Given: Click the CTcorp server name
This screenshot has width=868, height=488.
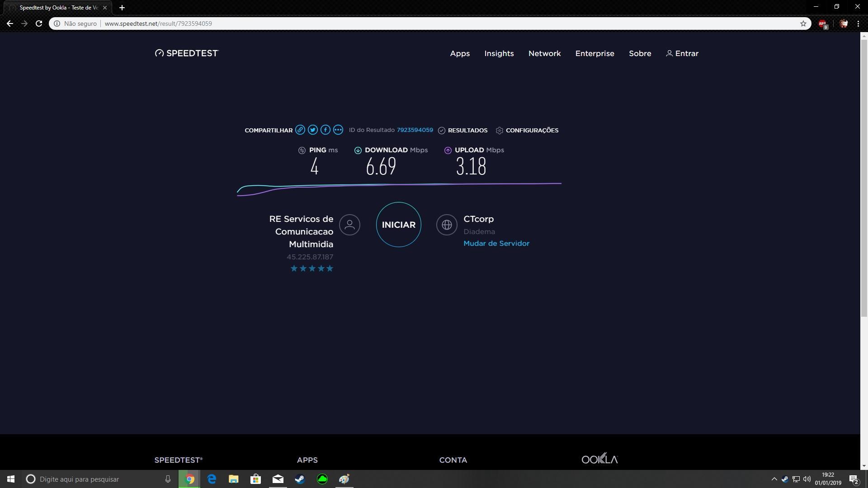Looking at the screenshot, I should pos(478,219).
